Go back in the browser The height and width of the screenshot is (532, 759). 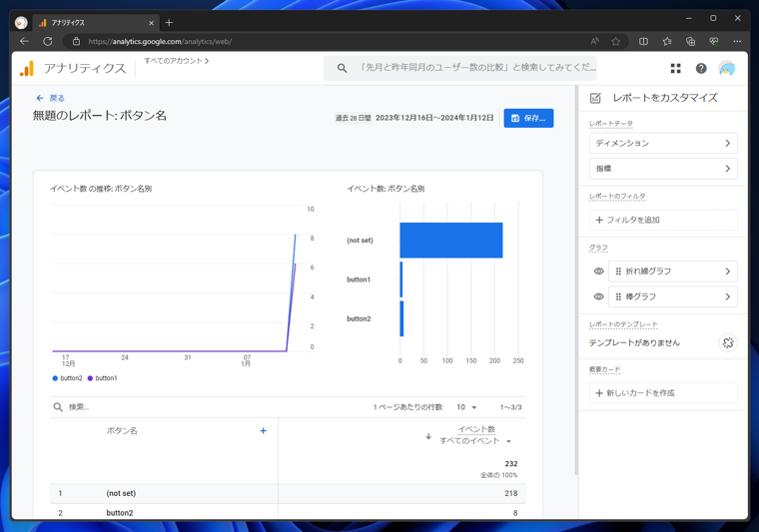[24, 42]
